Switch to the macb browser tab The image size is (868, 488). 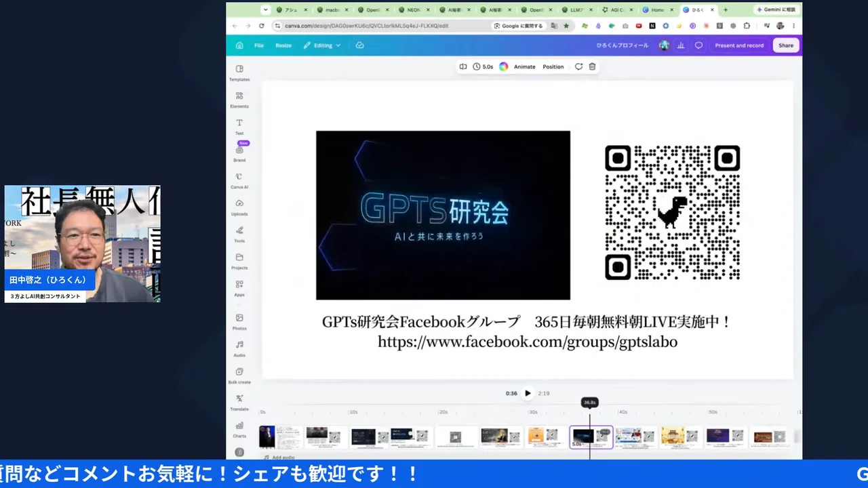(333, 10)
